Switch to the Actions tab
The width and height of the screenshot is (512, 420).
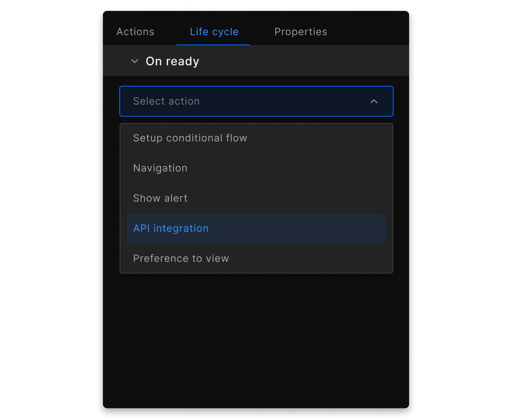click(x=135, y=32)
